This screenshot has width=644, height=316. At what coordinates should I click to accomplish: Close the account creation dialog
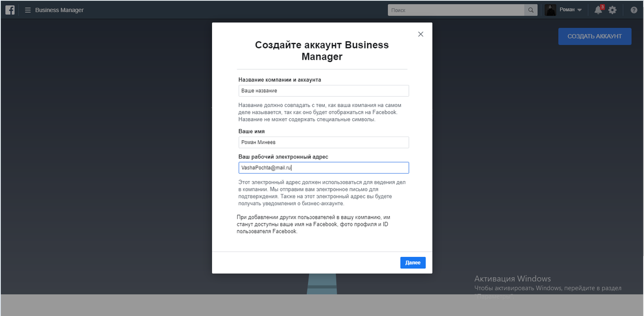(x=421, y=34)
